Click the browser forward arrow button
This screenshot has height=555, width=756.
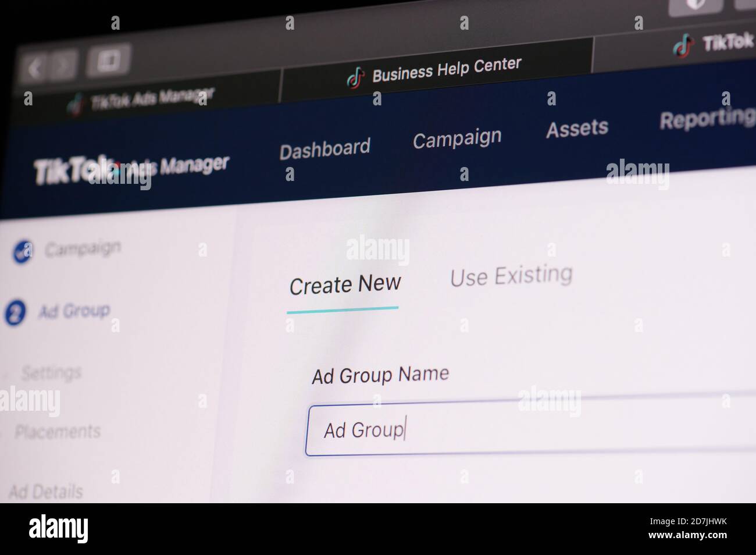(63, 66)
